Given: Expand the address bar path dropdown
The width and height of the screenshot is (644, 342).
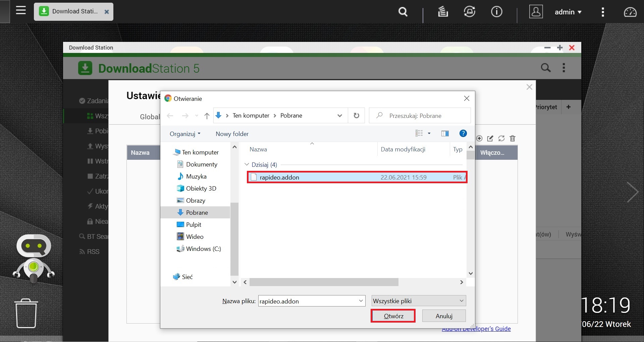Looking at the screenshot, I should [339, 116].
